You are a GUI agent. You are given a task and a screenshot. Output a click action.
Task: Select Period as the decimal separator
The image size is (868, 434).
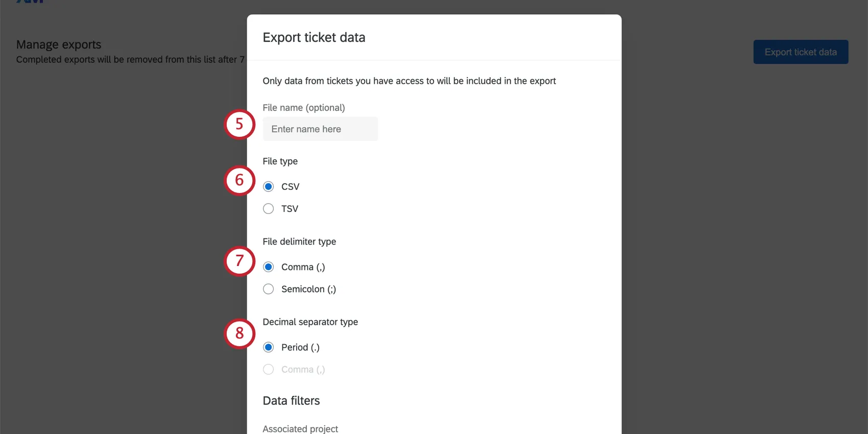(x=268, y=347)
